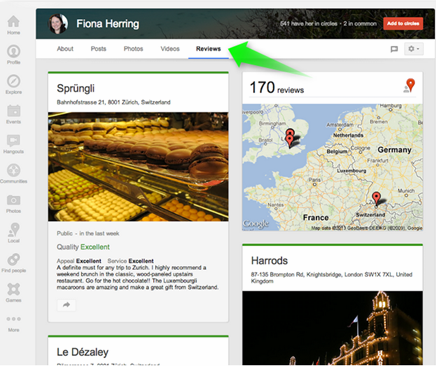Click the Harrods night photo
Image resolution: width=436 pixels, height=366 pixels.
pyautogui.click(x=332, y=328)
